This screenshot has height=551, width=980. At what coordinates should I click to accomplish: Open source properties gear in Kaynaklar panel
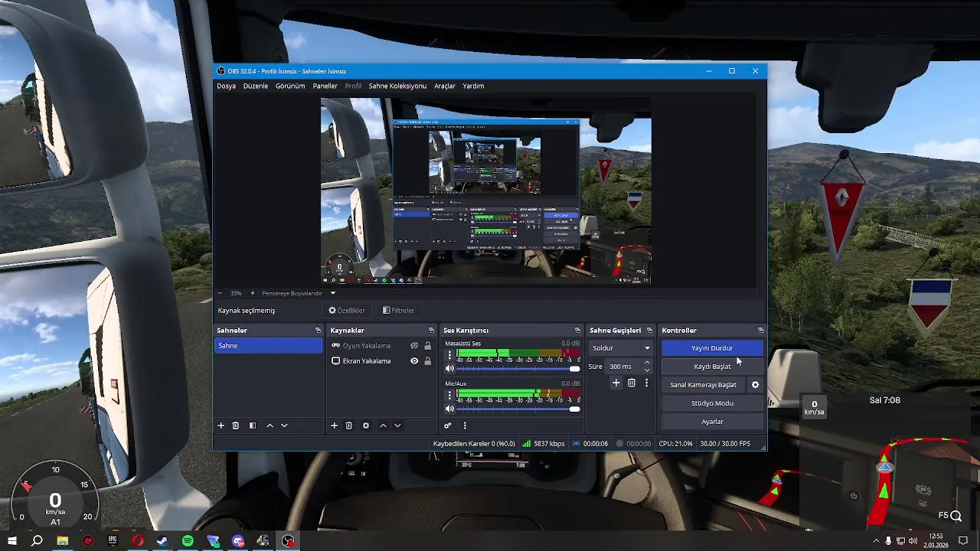click(366, 425)
